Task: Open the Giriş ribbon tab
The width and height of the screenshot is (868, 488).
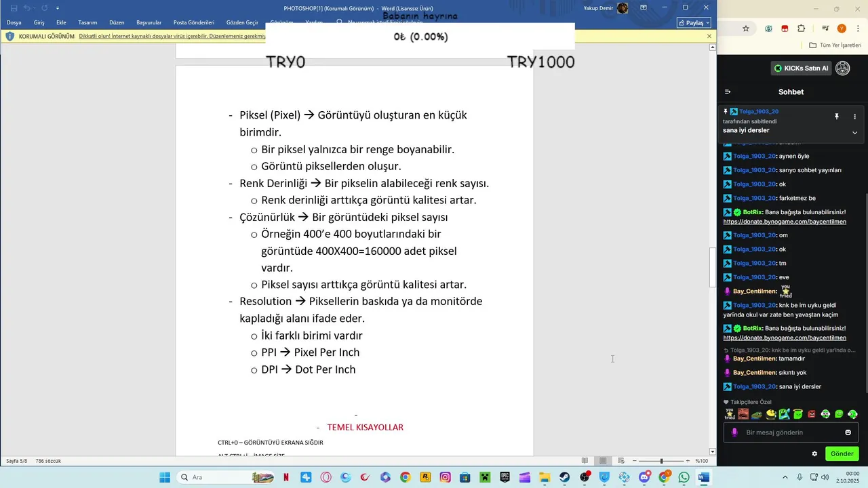Action: click(x=39, y=22)
